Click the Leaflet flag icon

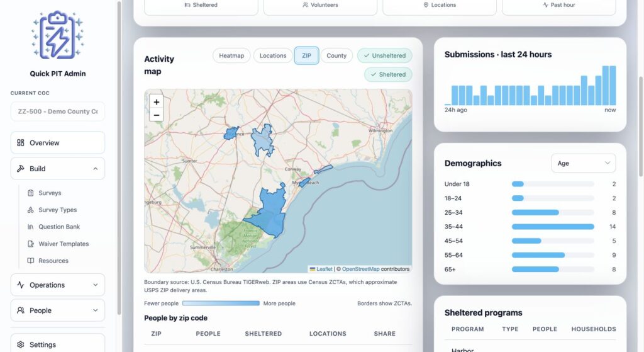coord(313,269)
